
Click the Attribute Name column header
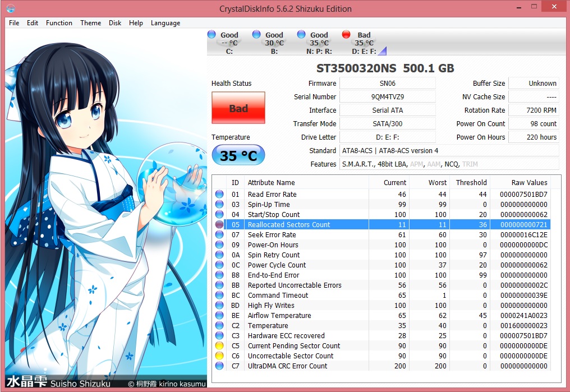(x=307, y=182)
